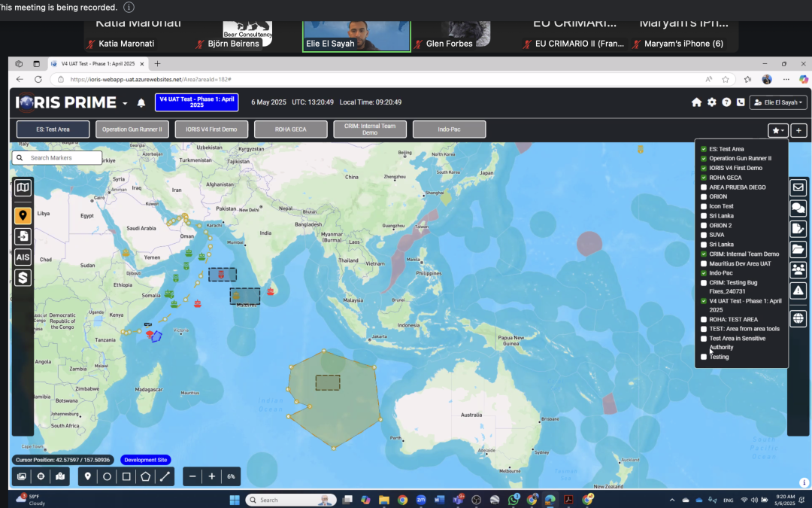Switch to Operation Gun Runner II tab
This screenshot has height=508, width=812.
coord(132,129)
